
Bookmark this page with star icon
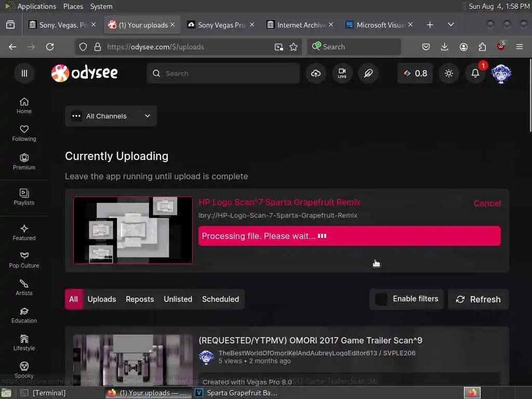click(x=294, y=47)
